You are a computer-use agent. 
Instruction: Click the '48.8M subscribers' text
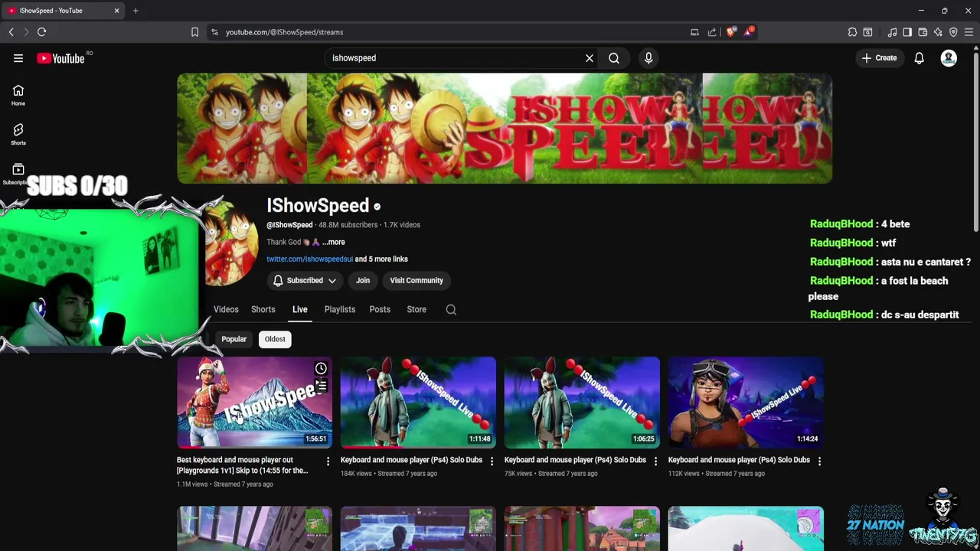click(348, 225)
